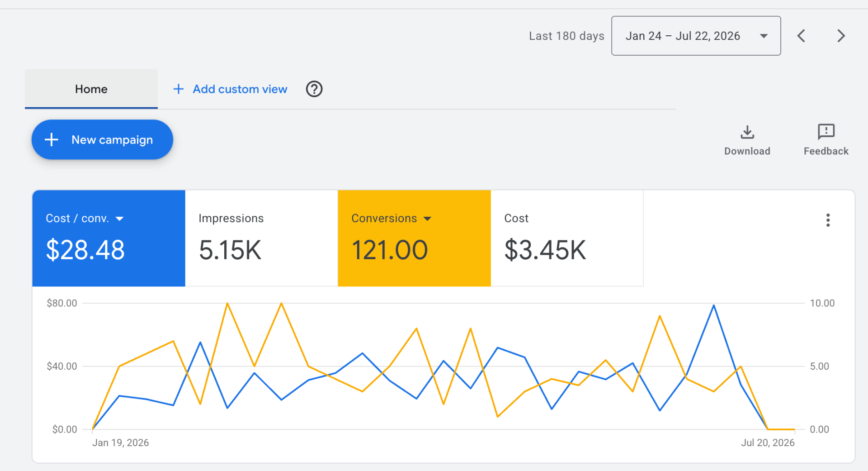Click the help question mark icon
The image size is (868, 471).
[314, 89]
